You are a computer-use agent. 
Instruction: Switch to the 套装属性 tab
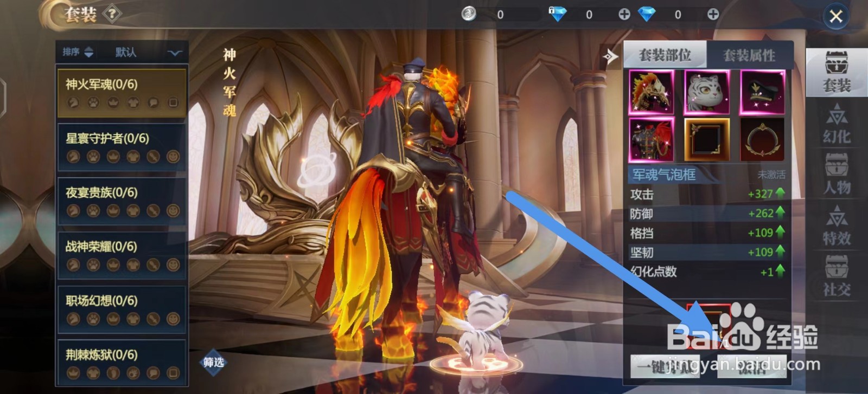click(x=749, y=55)
